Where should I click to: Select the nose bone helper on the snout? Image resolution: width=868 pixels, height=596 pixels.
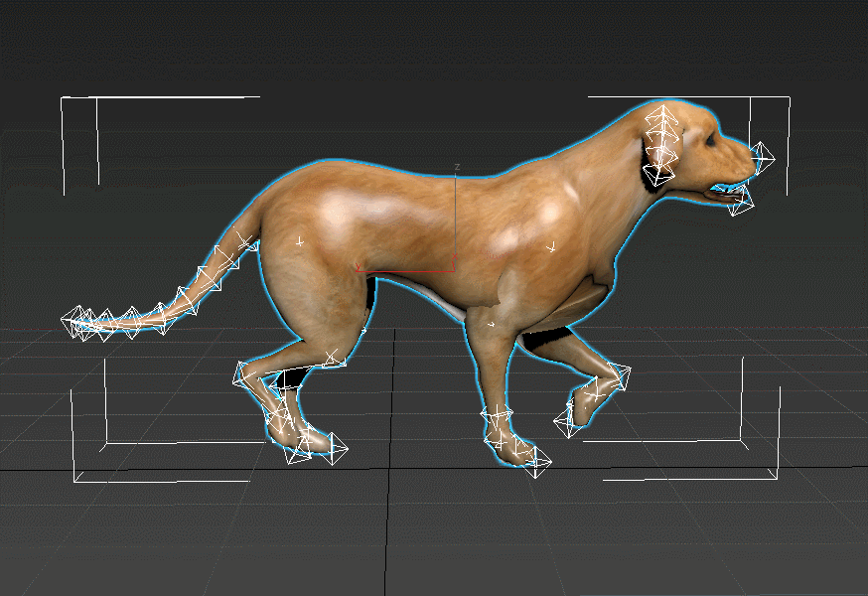pyautogui.click(x=762, y=158)
